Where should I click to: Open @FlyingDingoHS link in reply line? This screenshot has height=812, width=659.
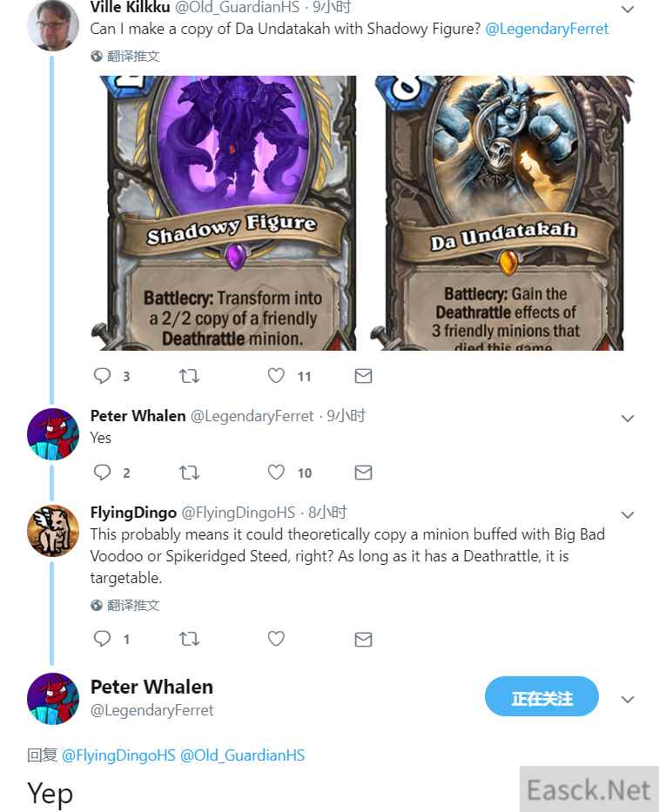[118, 755]
